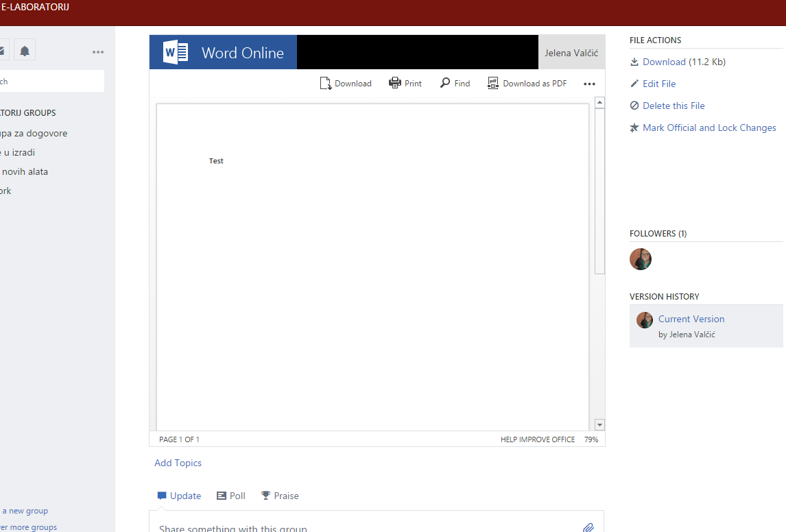Open Find with the magnifier icon
The width and height of the screenshot is (786, 532).
point(445,83)
